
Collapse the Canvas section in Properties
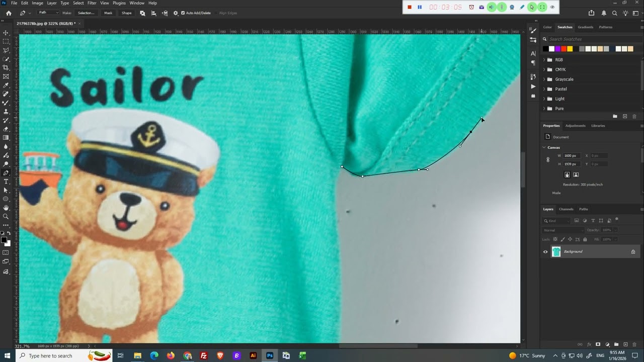click(x=544, y=147)
